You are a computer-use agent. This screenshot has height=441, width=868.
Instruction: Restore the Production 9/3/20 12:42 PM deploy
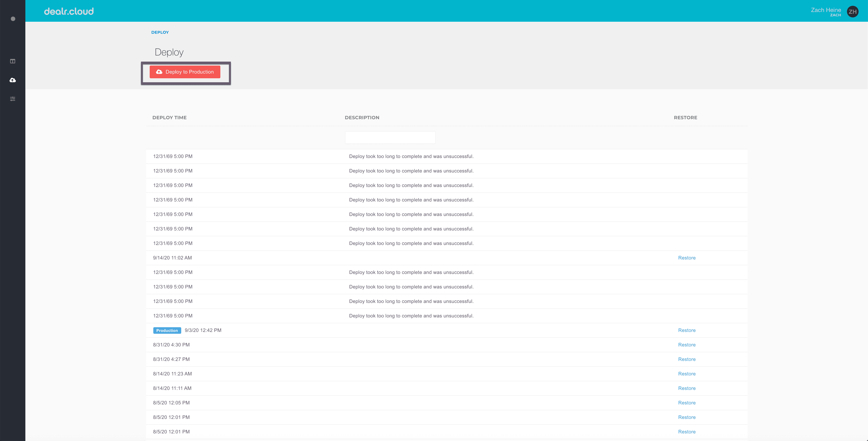tap(686, 330)
